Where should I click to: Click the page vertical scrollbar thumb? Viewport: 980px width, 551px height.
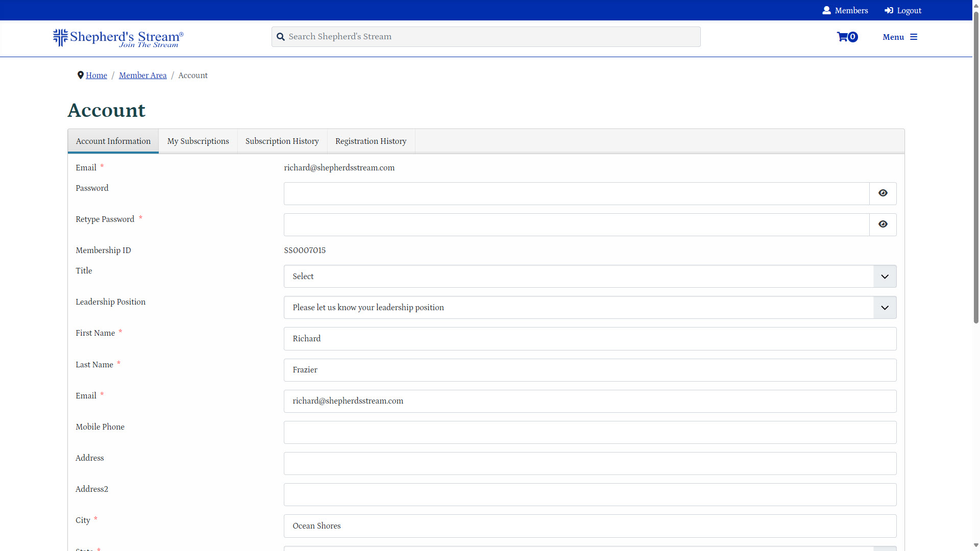click(976, 168)
